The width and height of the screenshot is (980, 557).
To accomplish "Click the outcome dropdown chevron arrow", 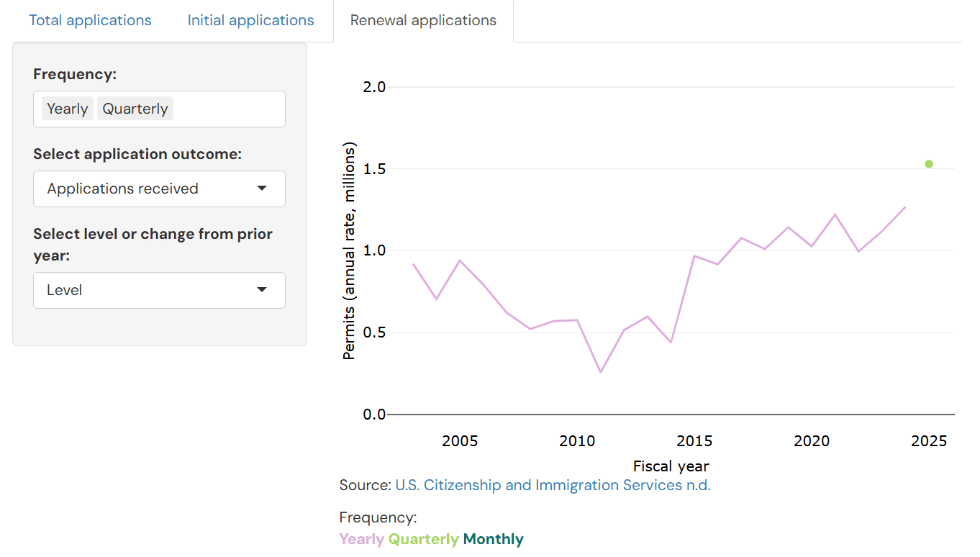I will coord(262,189).
